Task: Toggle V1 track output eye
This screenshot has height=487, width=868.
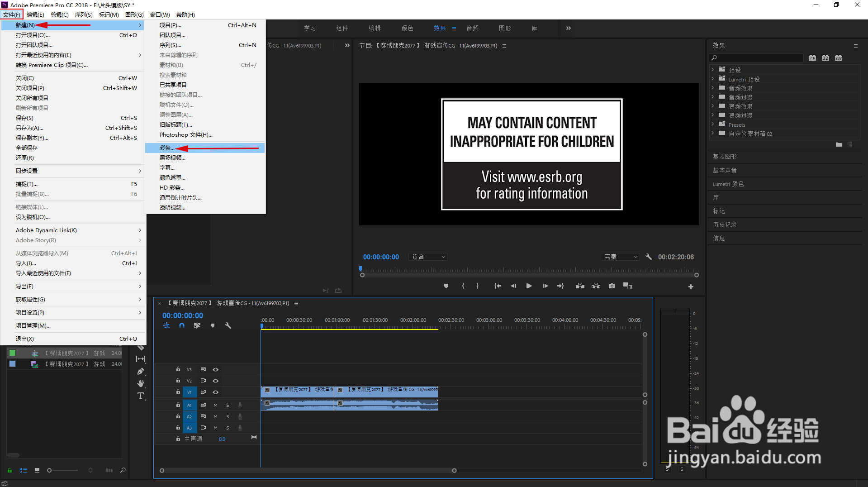Action: tap(216, 392)
